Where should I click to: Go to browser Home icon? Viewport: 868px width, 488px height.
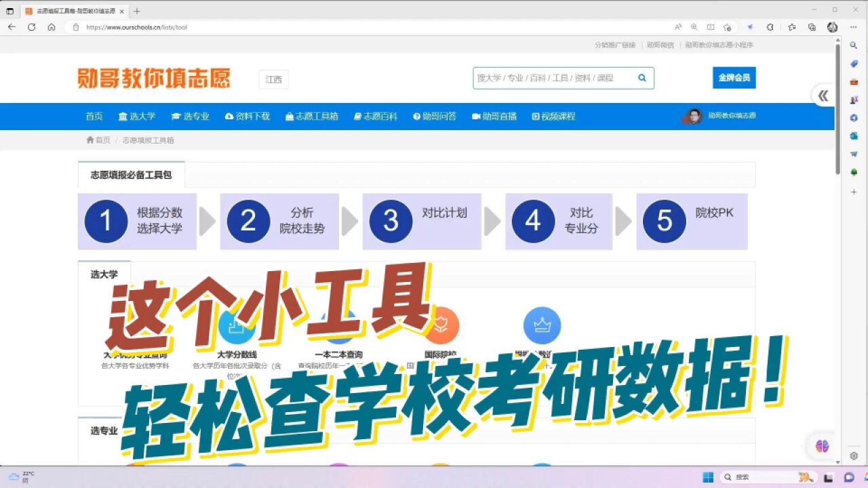coord(52,27)
